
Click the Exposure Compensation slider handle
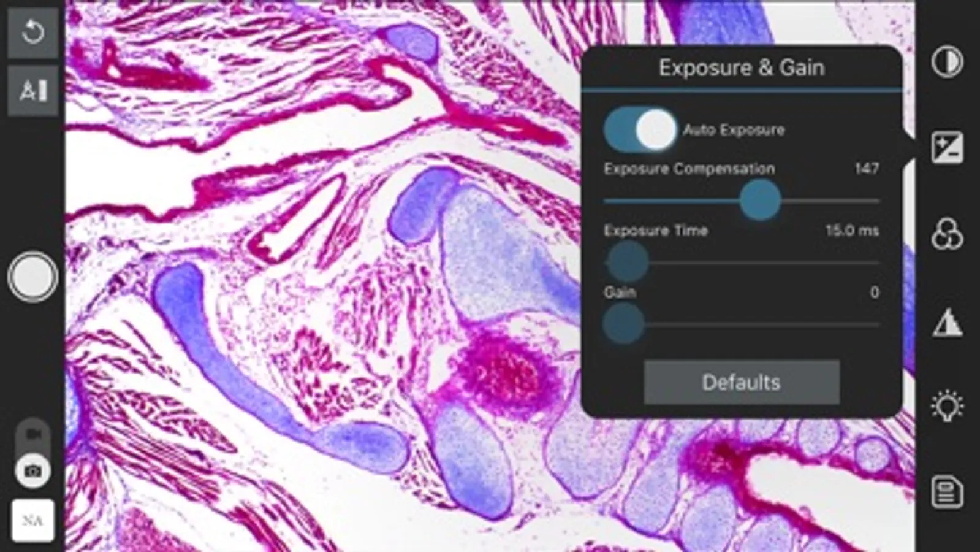coord(760,200)
